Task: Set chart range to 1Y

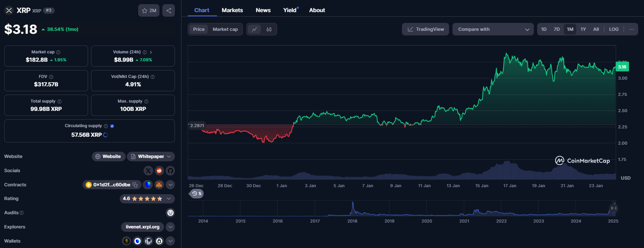Action: click(x=583, y=29)
